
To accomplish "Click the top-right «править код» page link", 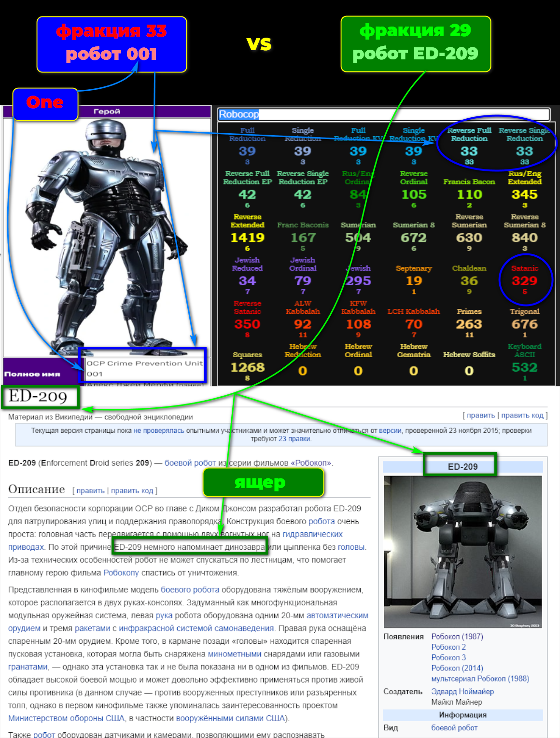I will [522, 415].
